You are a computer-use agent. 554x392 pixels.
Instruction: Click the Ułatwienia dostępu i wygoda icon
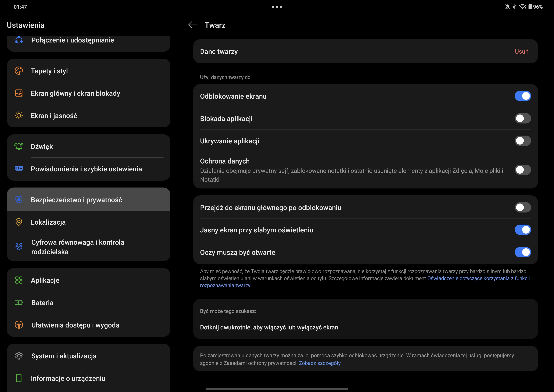(x=19, y=325)
